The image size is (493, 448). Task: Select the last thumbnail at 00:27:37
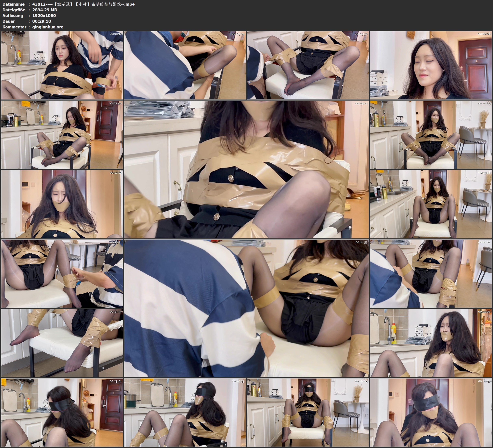[x=431, y=412]
